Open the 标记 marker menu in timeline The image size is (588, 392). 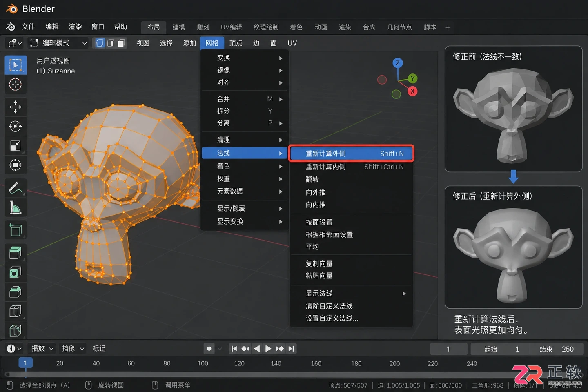99,348
